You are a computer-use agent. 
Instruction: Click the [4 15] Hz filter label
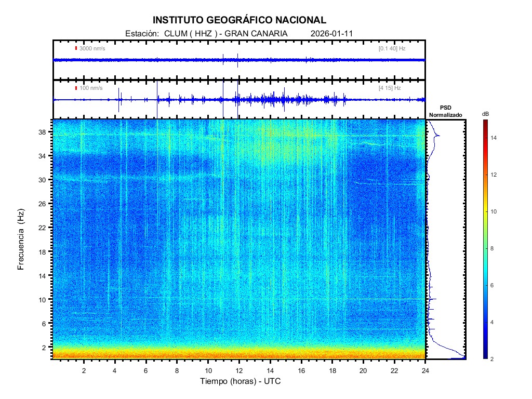pos(390,88)
